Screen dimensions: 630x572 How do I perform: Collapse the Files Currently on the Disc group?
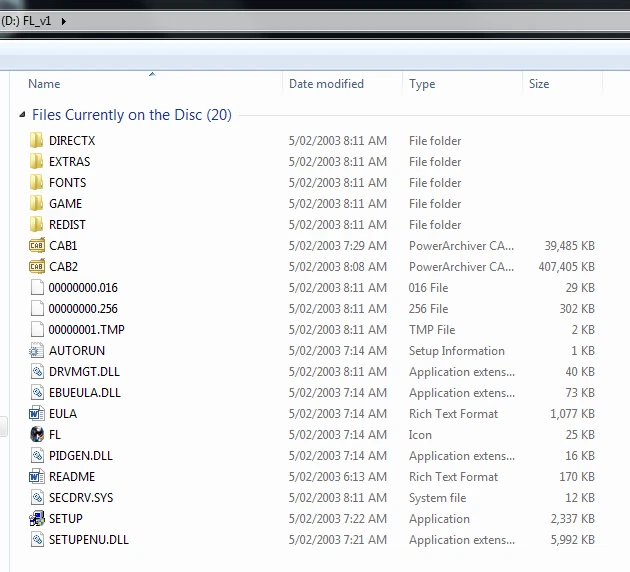[22, 115]
